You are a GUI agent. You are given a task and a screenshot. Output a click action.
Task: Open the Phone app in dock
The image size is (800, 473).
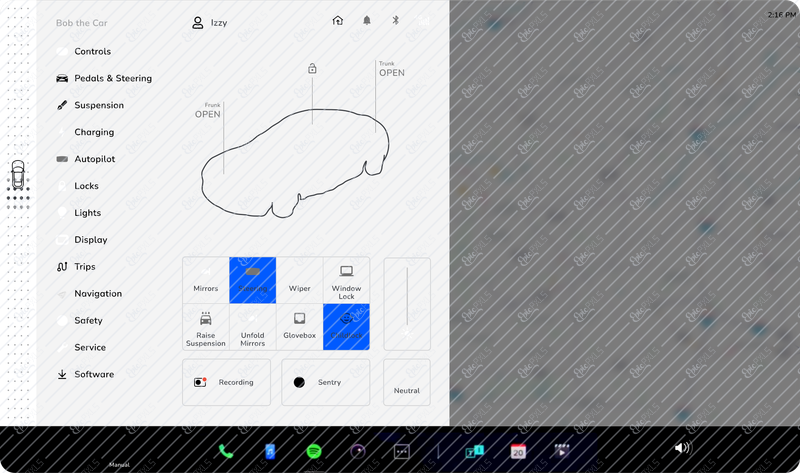pyautogui.click(x=226, y=451)
